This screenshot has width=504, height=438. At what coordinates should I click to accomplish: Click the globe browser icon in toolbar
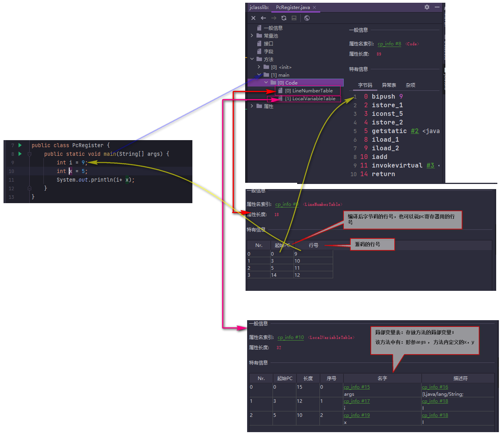[307, 18]
